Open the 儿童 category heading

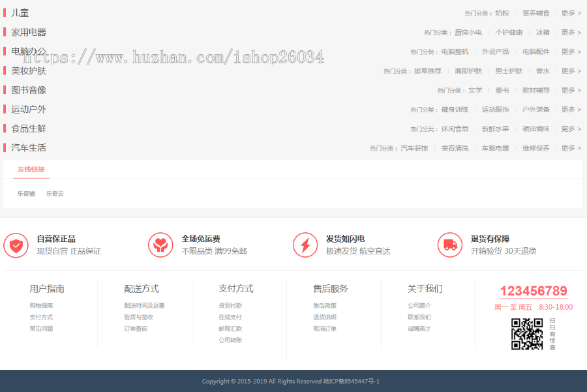[20, 13]
